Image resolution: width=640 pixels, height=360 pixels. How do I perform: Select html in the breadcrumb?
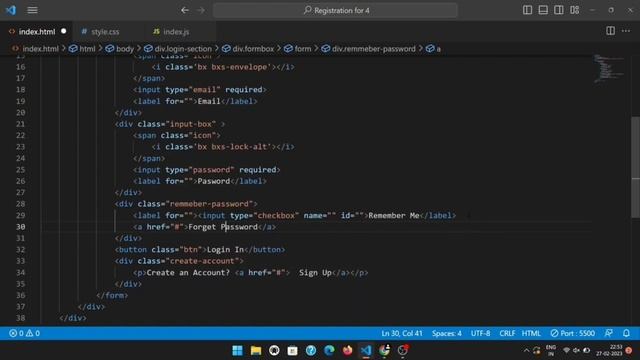(x=87, y=49)
